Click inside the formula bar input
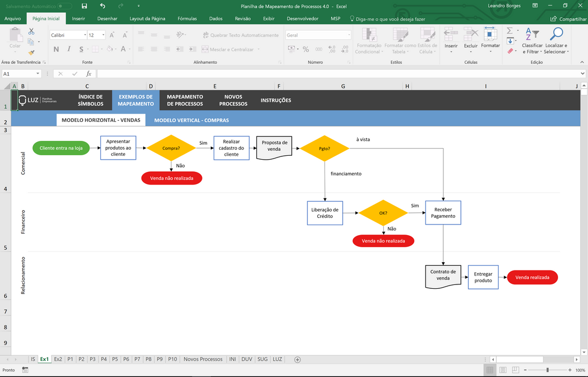 point(333,74)
